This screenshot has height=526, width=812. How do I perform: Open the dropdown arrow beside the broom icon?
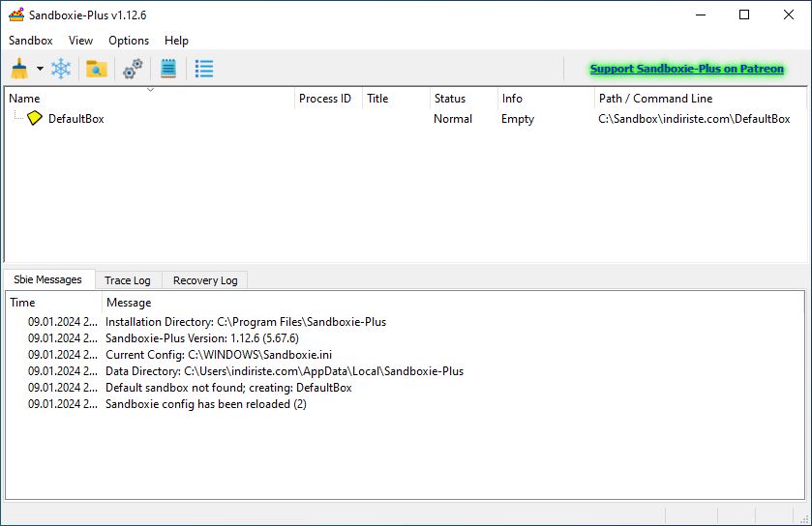pos(40,69)
